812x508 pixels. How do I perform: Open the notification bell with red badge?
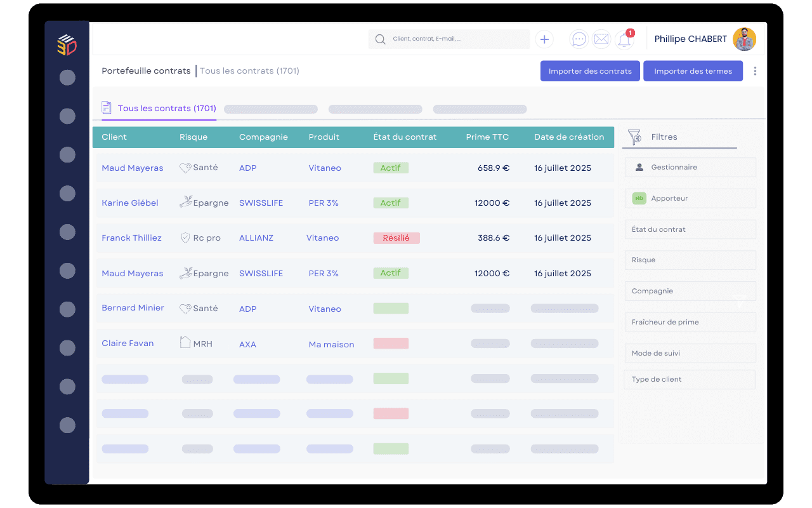coord(624,40)
